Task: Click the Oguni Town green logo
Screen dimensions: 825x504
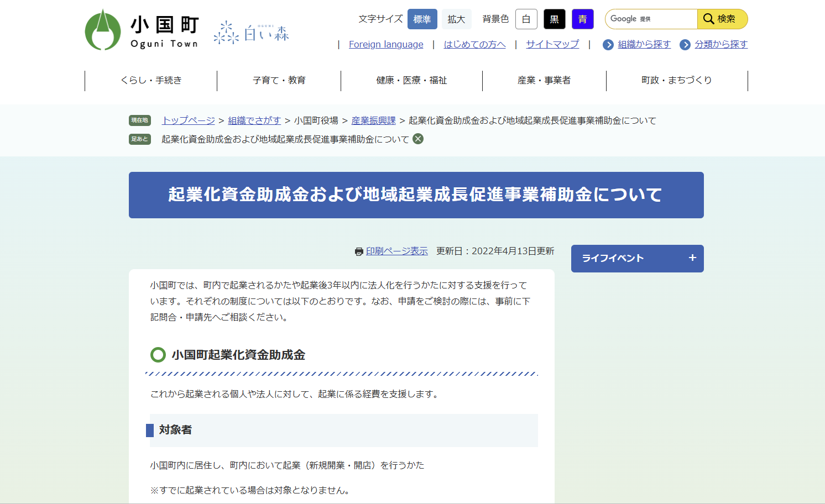Action: point(103,30)
